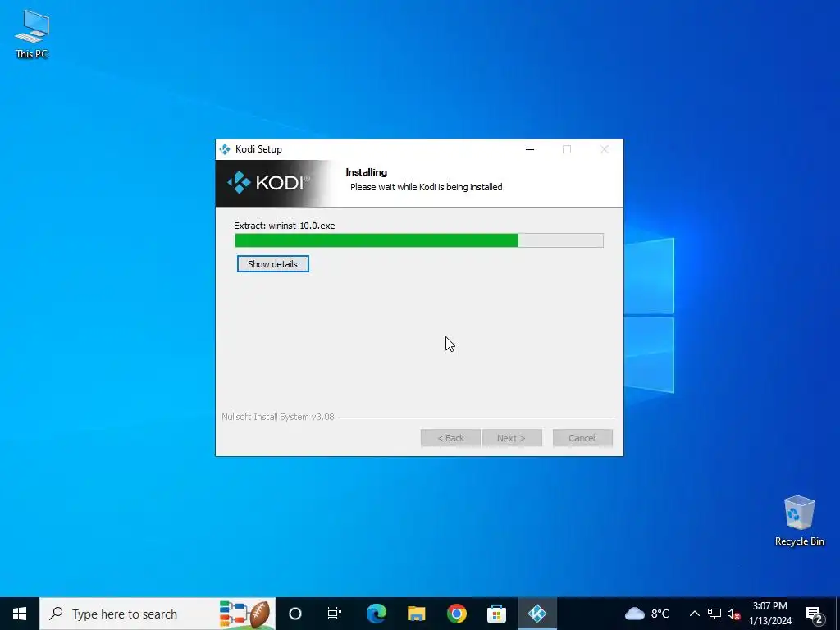
Task: Click the Kodi icon in the title bar
Action: (225, 149)
